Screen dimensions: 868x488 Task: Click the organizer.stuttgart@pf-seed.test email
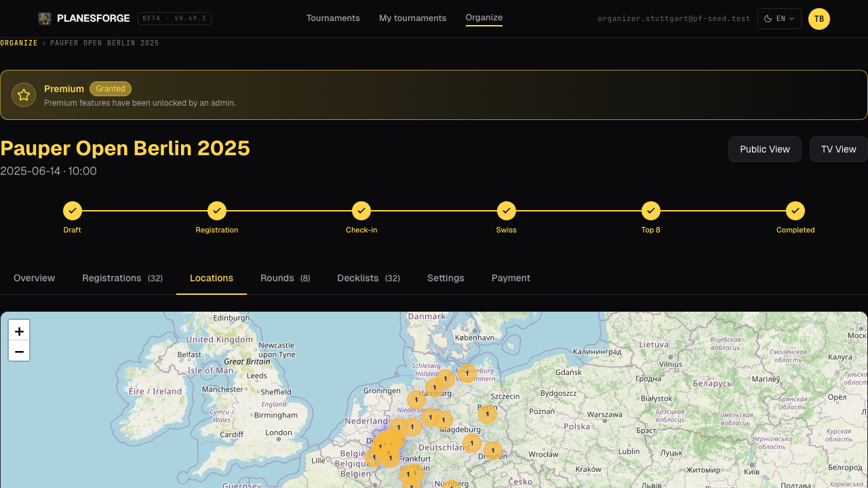[x=674, y=19]
